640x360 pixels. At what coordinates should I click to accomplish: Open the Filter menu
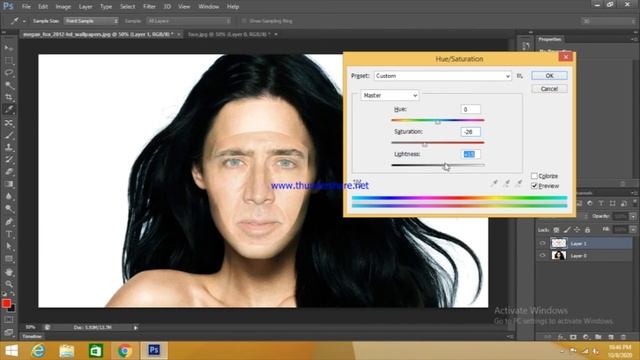(x=149, y=7)
